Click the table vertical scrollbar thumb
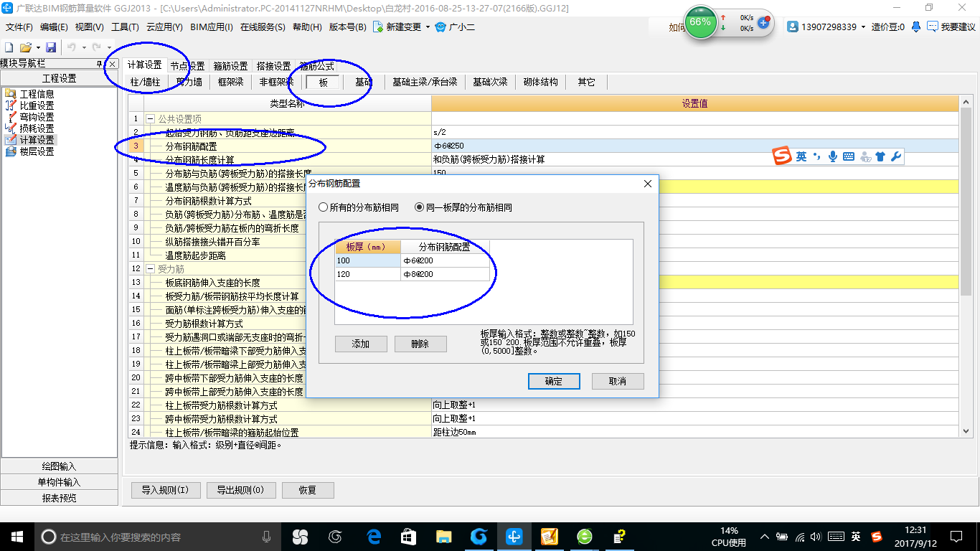This screenshot has width=980, height=551. (x=966, y=203)
